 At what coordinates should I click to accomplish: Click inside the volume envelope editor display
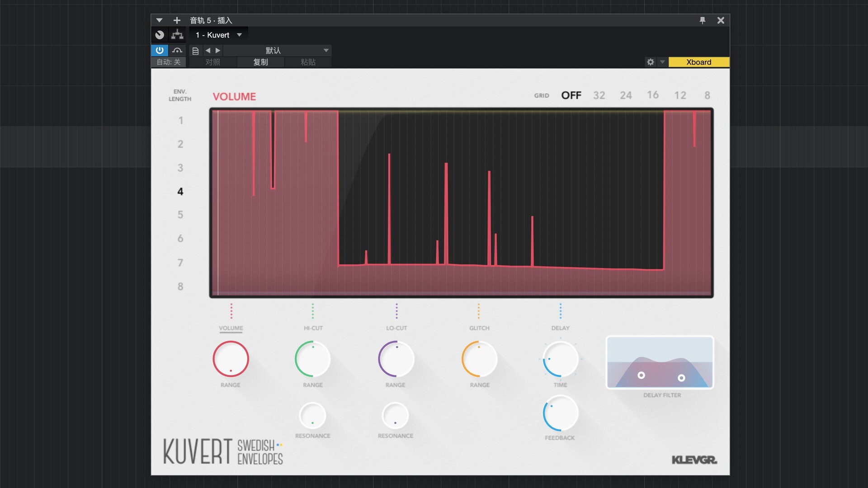(x=461, y=202)
